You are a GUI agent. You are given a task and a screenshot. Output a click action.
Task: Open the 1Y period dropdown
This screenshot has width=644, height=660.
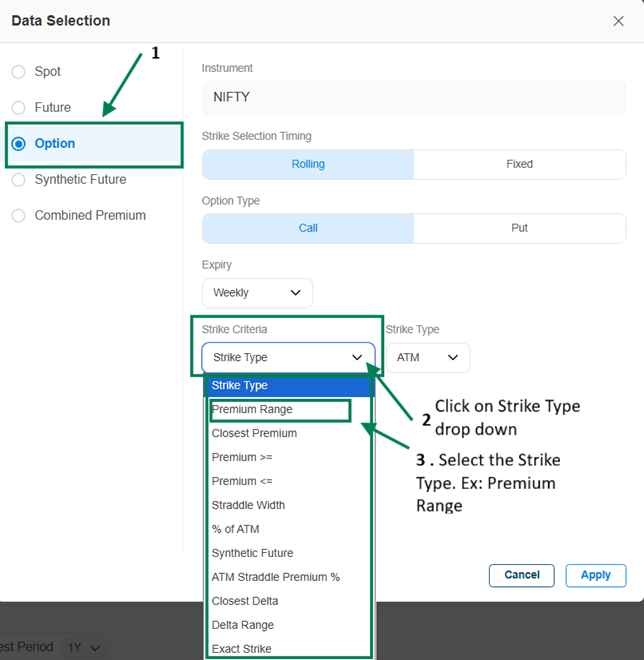(x=84, y=647)
